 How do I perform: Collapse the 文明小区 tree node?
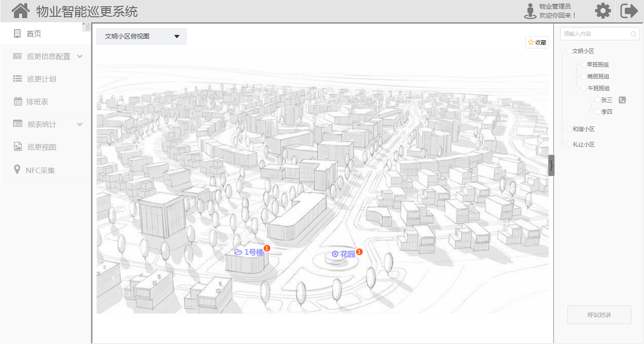(563, 51)
